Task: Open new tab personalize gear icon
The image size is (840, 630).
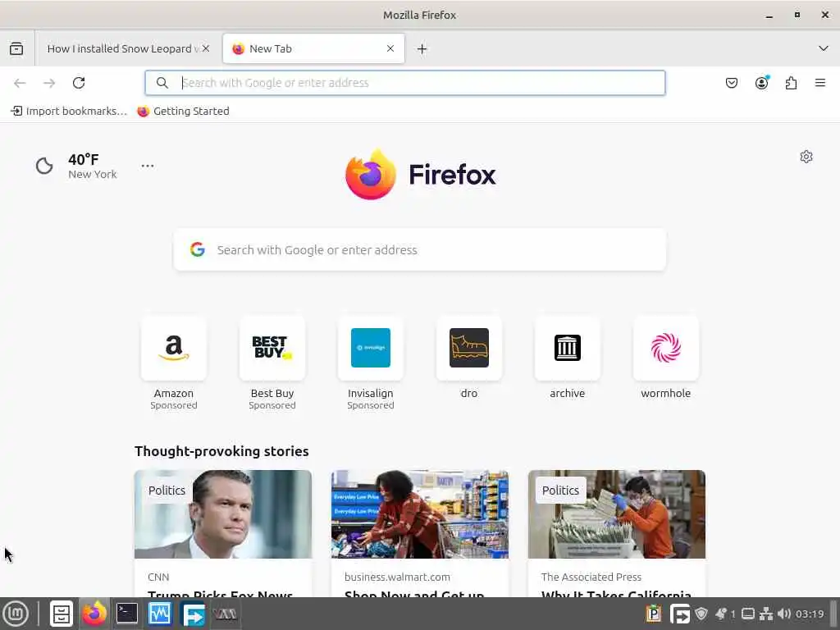Action: [x=806, y=157]
